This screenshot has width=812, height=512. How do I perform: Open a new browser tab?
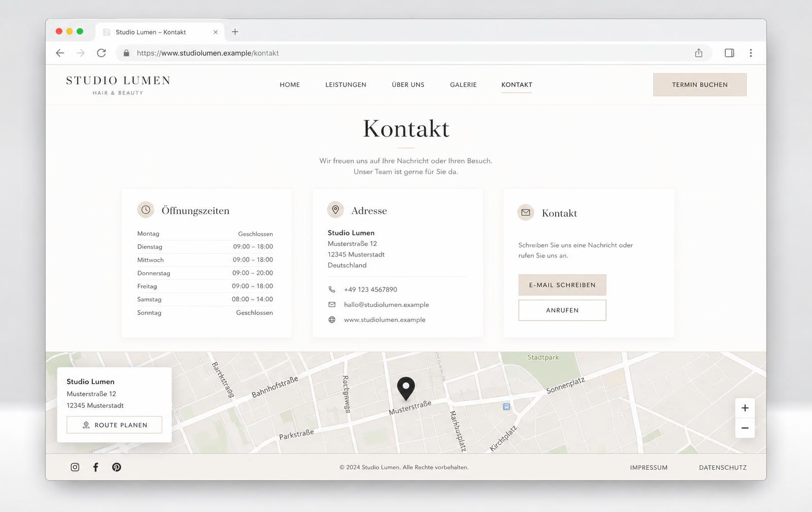[x=235, y=32]
